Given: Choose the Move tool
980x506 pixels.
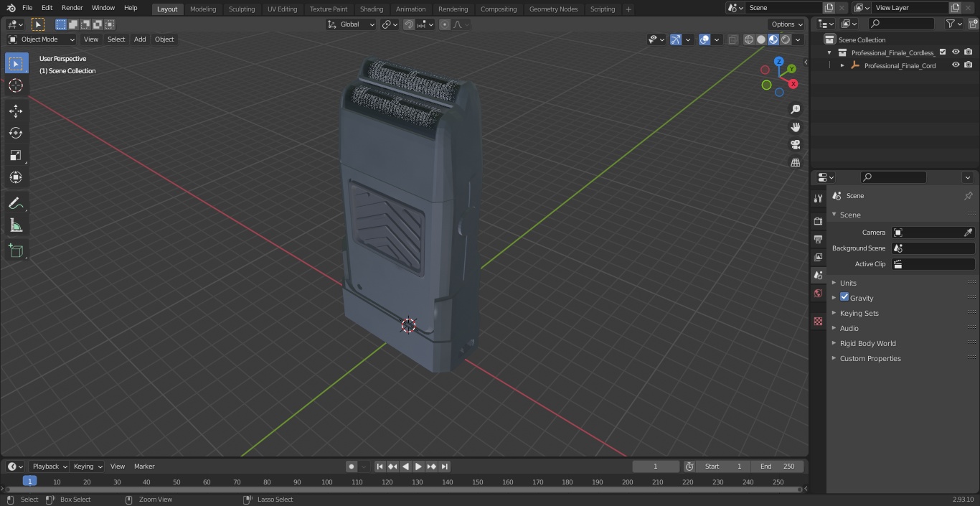Looking at the screenshot, I should tap(16, 111).
